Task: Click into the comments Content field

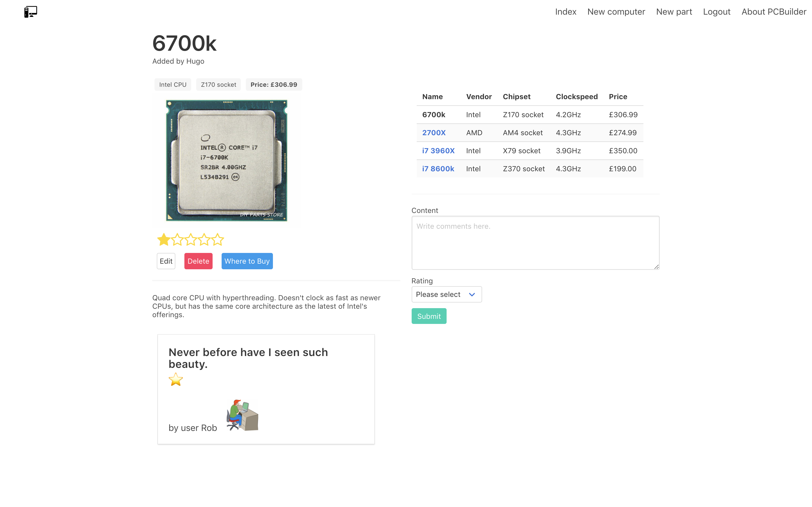Action: (535, 243)
